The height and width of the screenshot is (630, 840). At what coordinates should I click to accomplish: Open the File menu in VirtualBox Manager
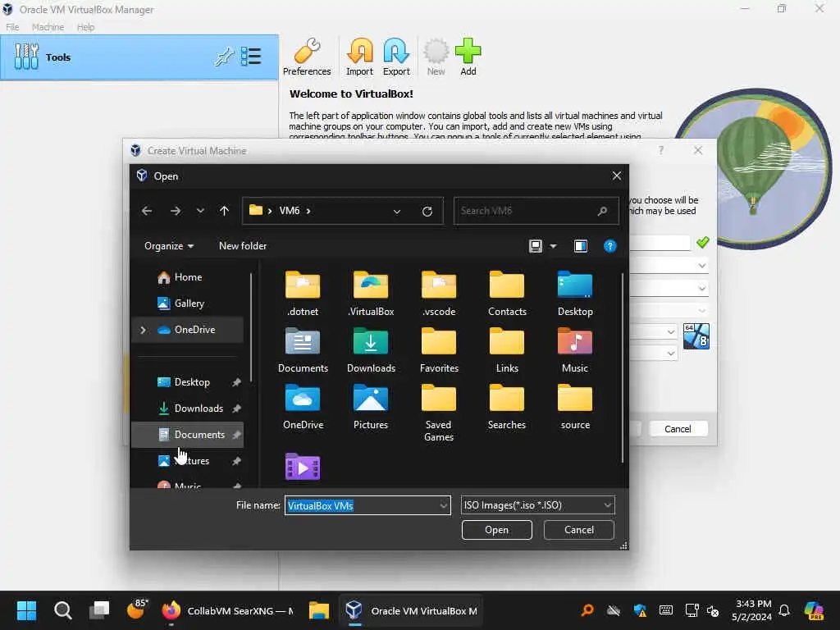point(12,27)
